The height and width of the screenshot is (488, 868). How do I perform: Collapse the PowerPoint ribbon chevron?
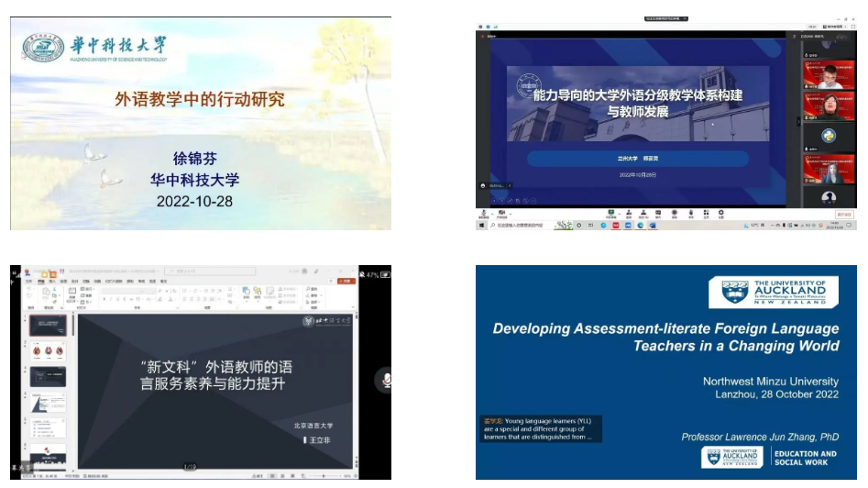(x=354, y=307)
